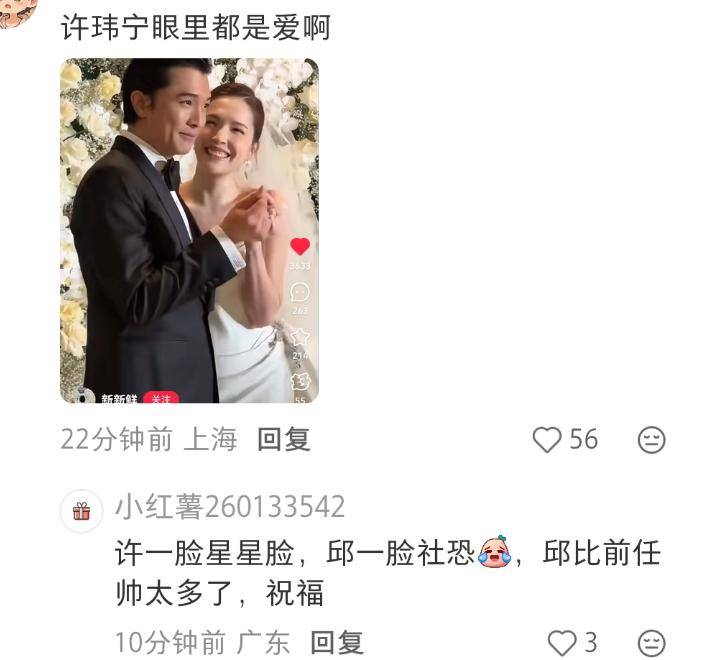Tap the 新新鲜 username in photo
The width and height of the screenshot is (705, 660).
(119, 398)
